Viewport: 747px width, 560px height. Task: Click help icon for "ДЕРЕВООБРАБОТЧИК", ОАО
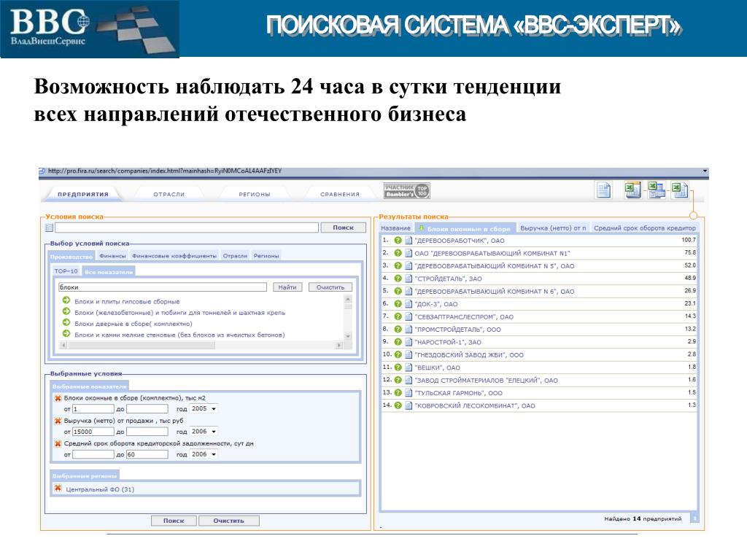[x=398, y=241]
